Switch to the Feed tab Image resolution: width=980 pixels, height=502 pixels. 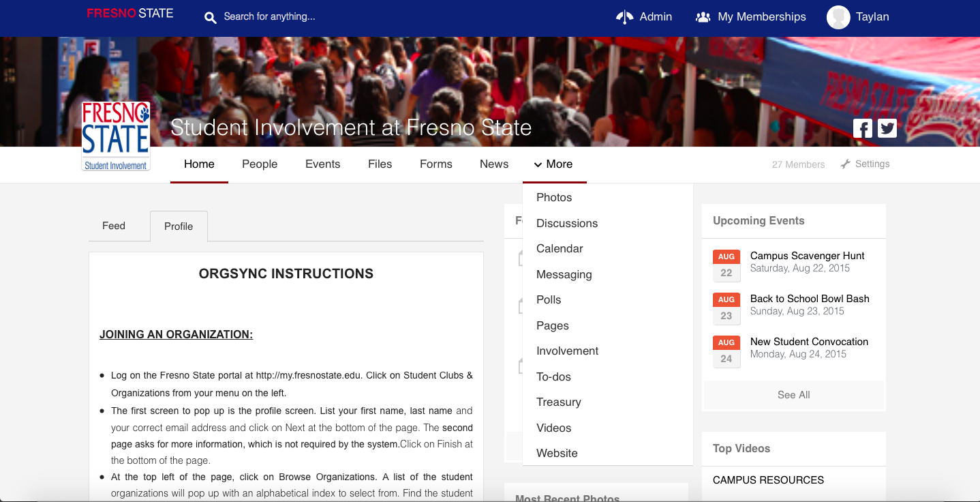(114, 226)
